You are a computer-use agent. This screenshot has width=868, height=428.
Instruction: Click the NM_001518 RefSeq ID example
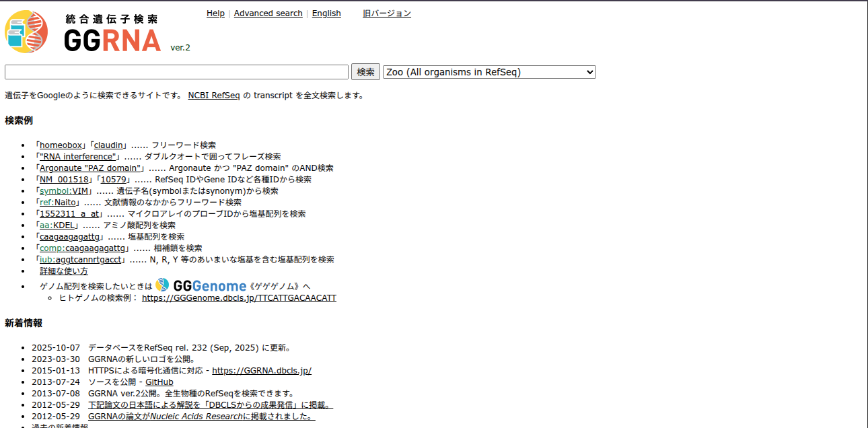(x=64, y=180)
